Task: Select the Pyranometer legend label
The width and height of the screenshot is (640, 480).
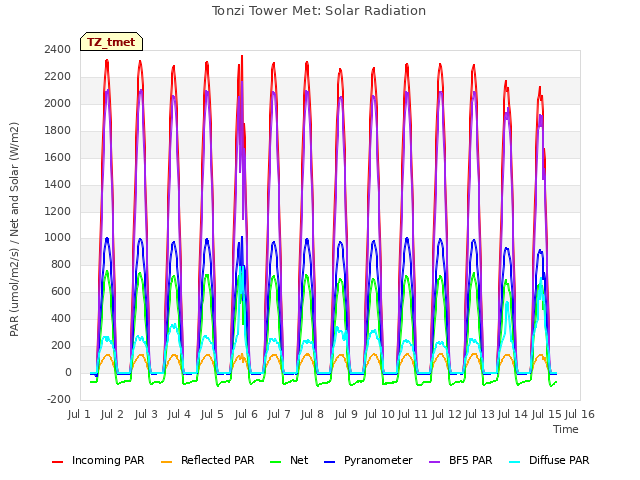Action: (378, 460)
